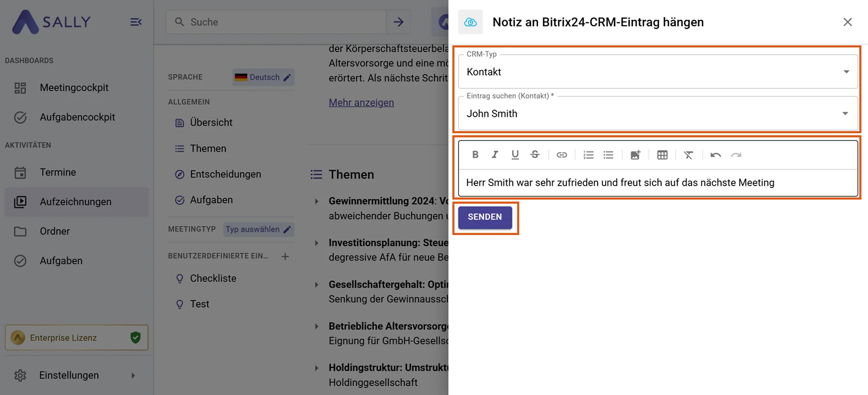This screenshot has height=395, width=868.
Task: Insert an image into the note
Action: [x=635, y=155]
